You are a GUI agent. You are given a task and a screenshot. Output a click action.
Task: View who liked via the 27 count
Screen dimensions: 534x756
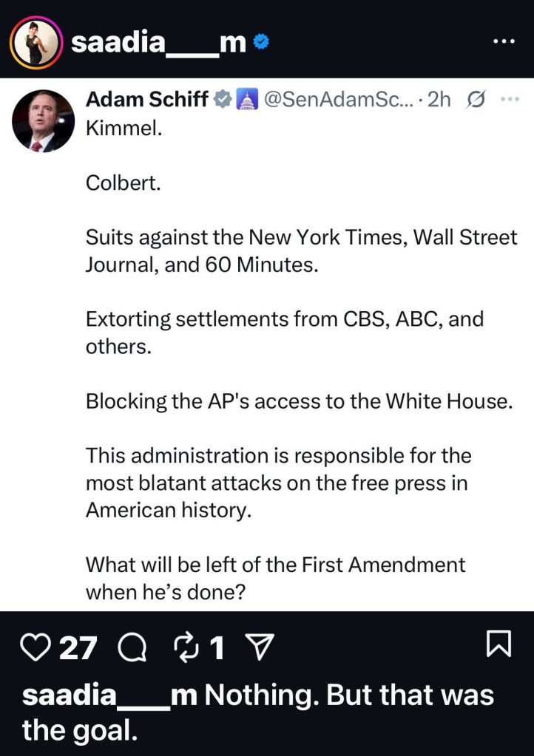[x=78, y=648]
